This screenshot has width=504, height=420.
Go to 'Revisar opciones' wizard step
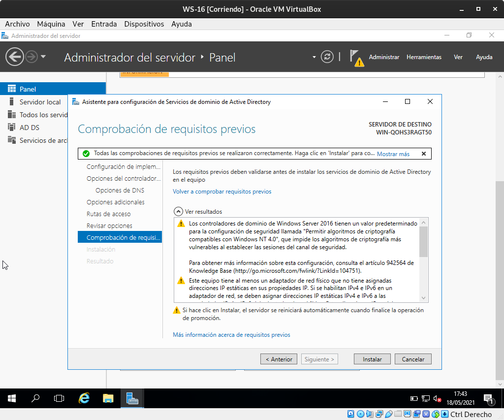pyautogui.click(x=109, y=226)
